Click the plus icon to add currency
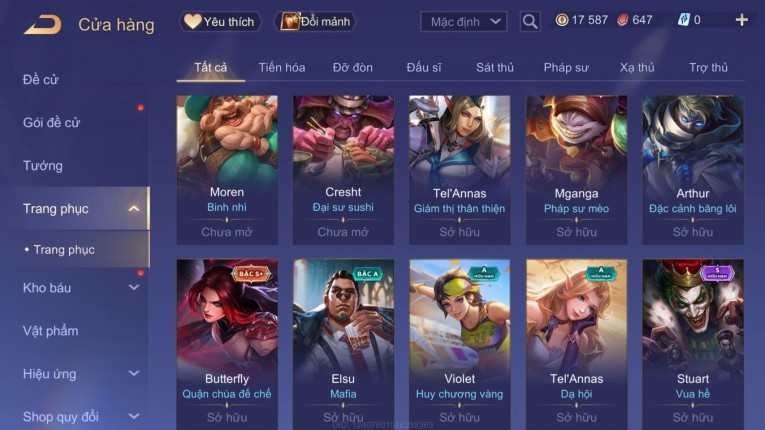765x430 pixels. [742, 20]
